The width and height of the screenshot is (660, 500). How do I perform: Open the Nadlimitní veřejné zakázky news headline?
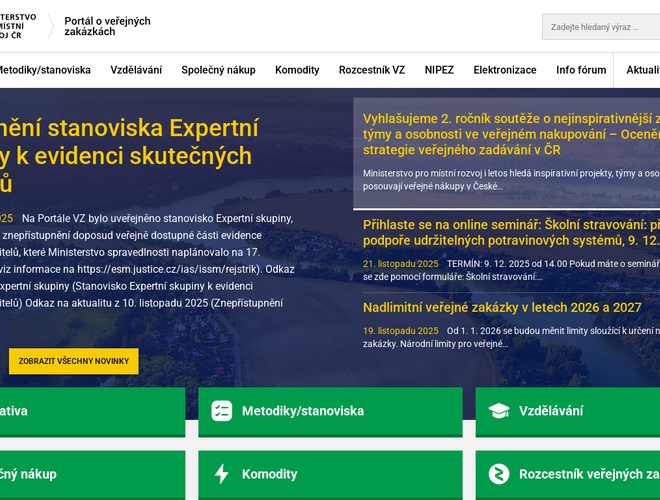click(502, 307)
